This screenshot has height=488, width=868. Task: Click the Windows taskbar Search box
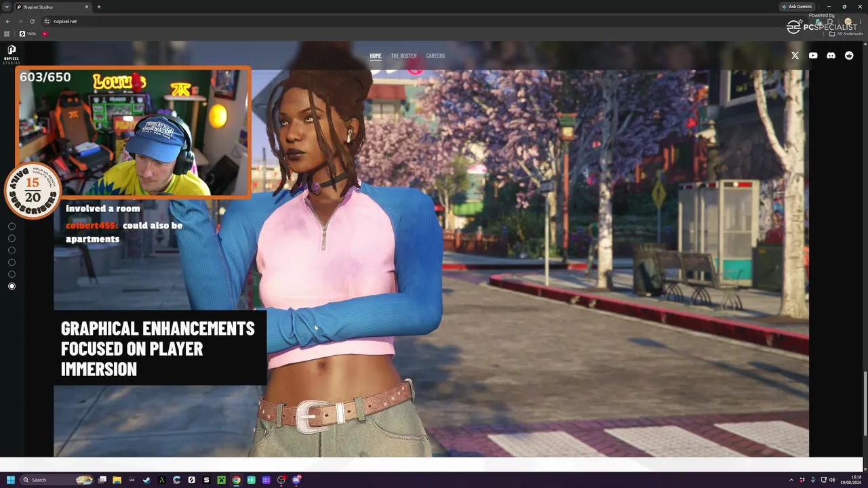pos(56,480)
